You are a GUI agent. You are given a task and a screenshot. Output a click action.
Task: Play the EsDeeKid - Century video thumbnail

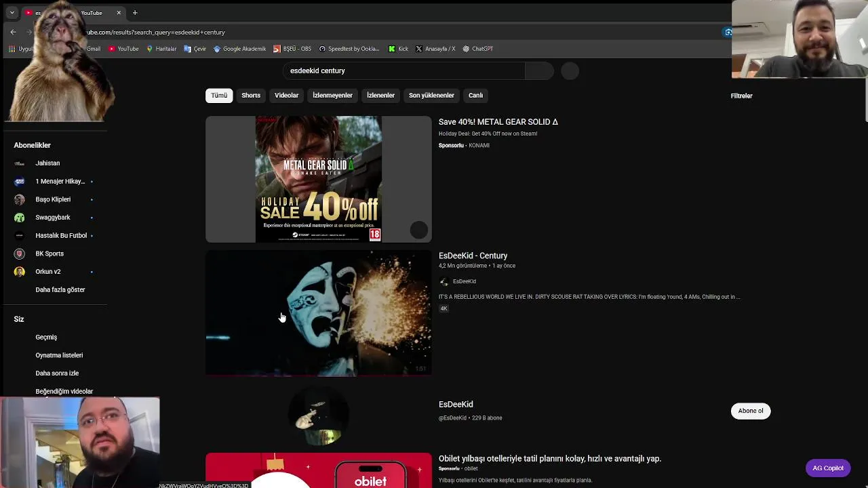coord(318,313)
